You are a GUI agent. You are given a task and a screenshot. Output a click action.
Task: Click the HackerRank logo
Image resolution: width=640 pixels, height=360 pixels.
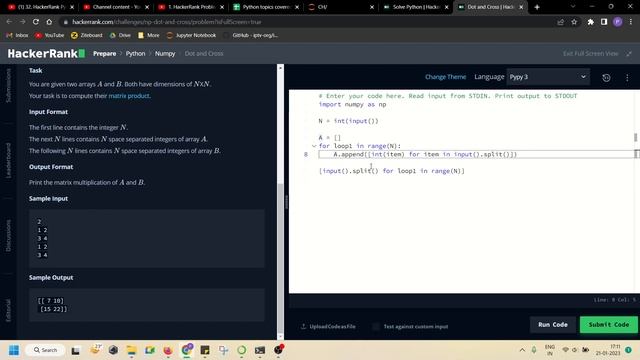pos(46,53)
